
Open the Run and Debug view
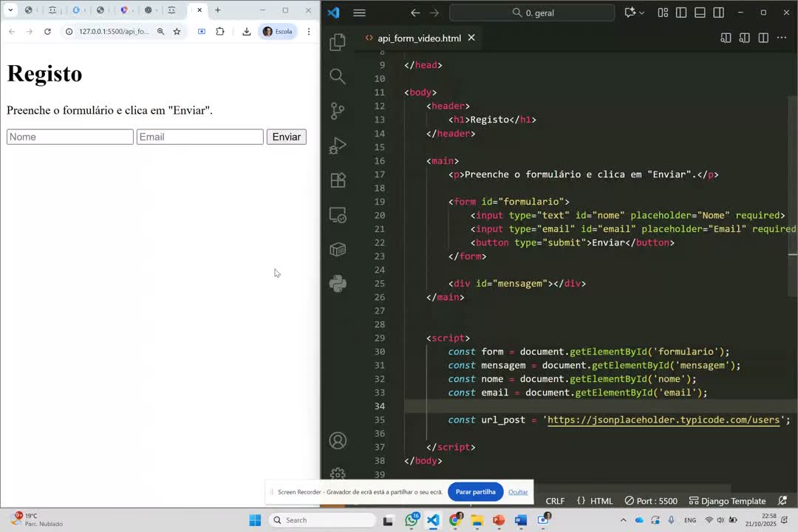pyautogui.click(x=338, y=146)
